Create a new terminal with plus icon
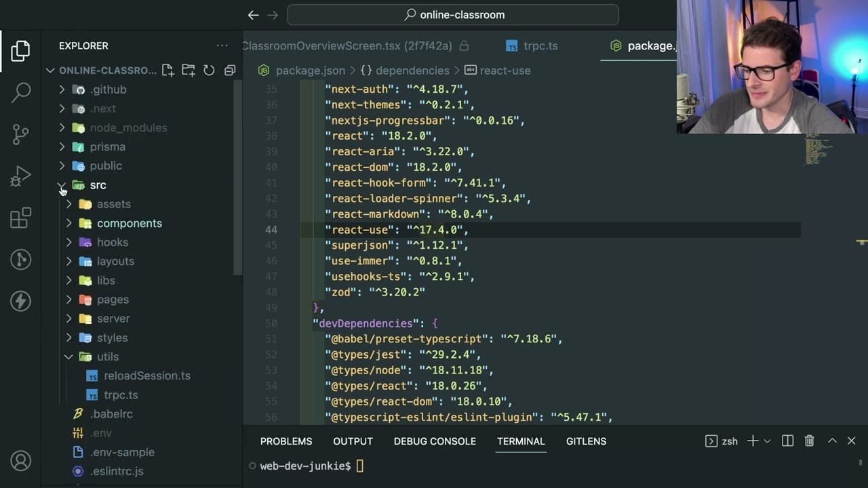Screen dimensions: 868x488 753,441
